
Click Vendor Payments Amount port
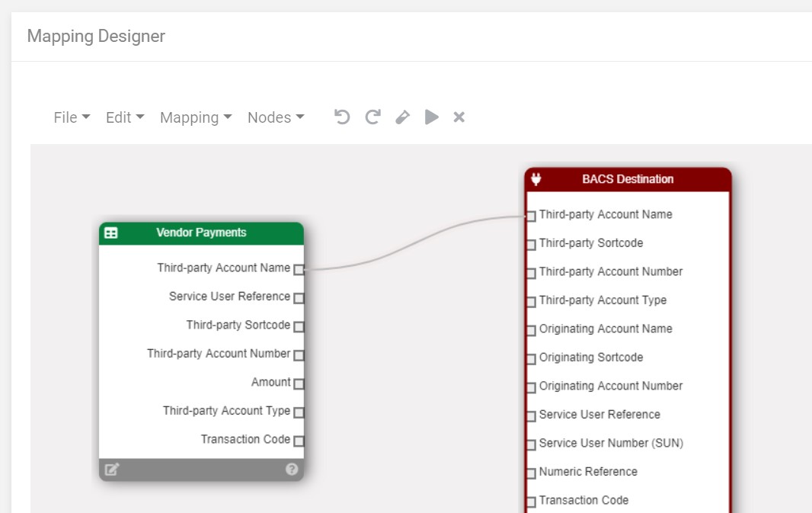click(299, 383)
